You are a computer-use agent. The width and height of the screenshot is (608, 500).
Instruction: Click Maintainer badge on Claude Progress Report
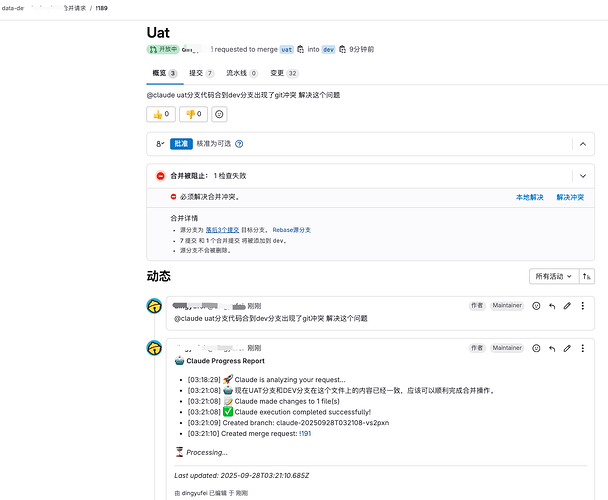[507, 348]
